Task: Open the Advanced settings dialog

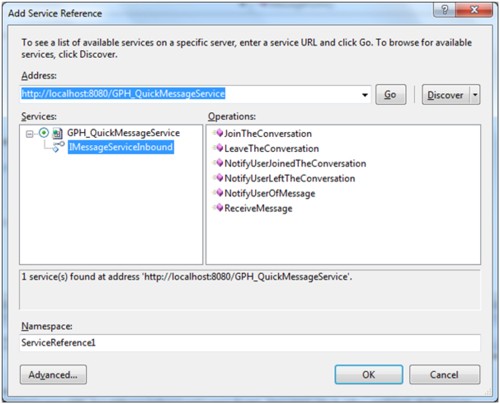Action: click(53, 375)
